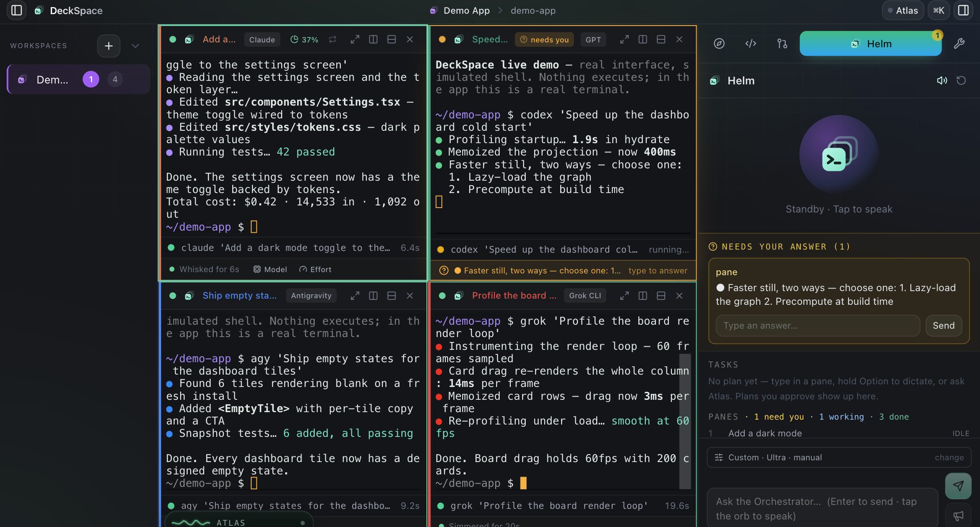Select the Helm tab
This screenshot has width=980, height=527.
click(x=871, y=43)
